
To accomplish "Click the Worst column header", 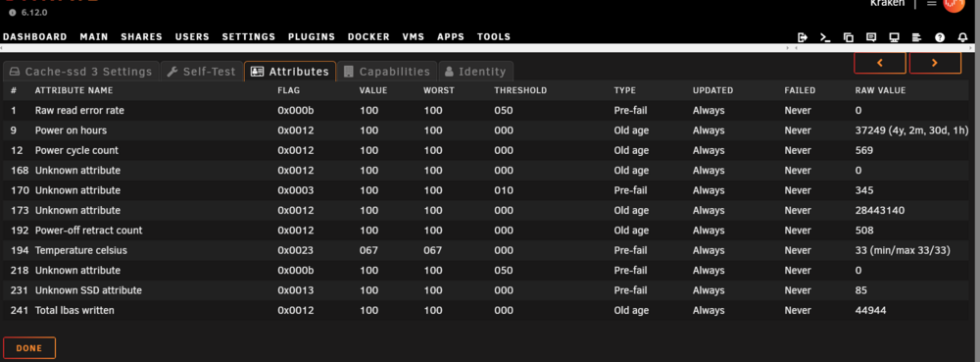I will pos(439,90).
